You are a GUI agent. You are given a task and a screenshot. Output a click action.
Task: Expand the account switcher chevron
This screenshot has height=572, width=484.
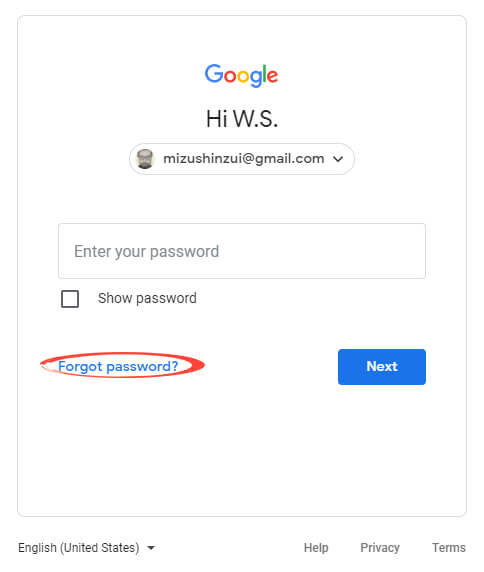[x=338, y=159]
